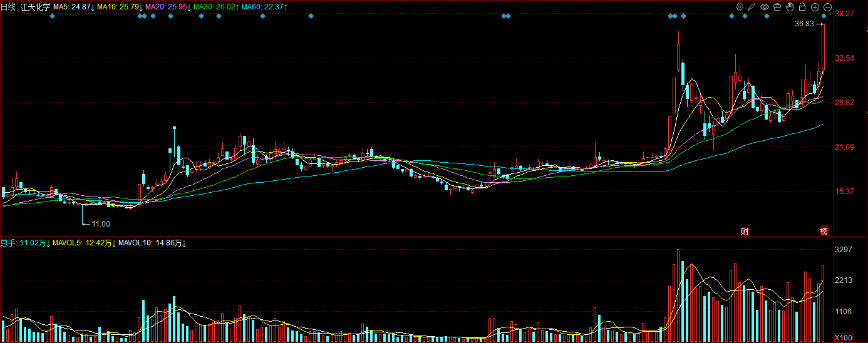Toggle the eye visibility icon
Viewport: 868px width, 343px height.
coord(765,7)
